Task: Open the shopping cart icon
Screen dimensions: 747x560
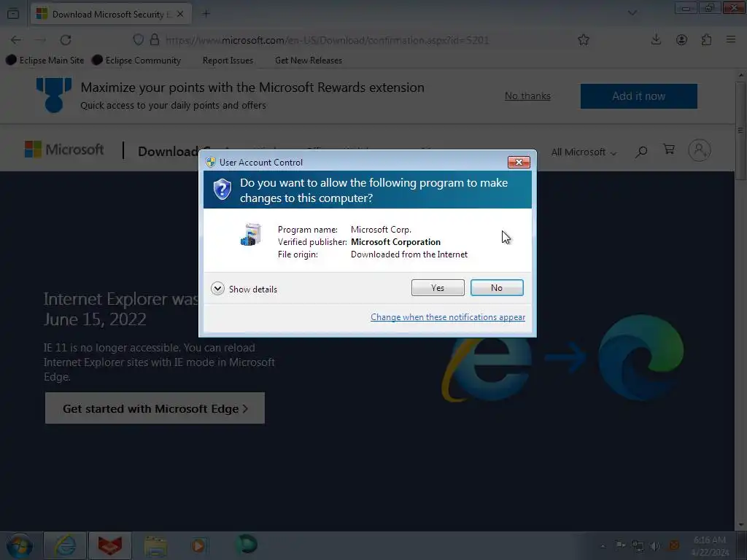Action: (669, 149)
